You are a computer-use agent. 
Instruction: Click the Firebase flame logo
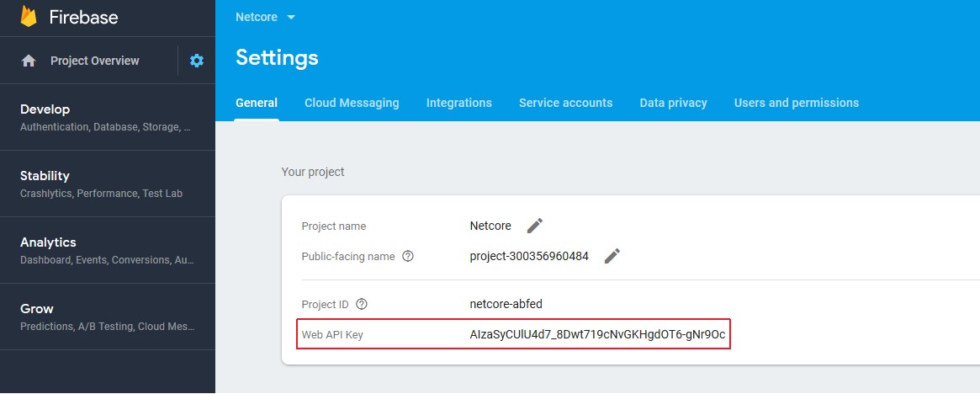29,16
